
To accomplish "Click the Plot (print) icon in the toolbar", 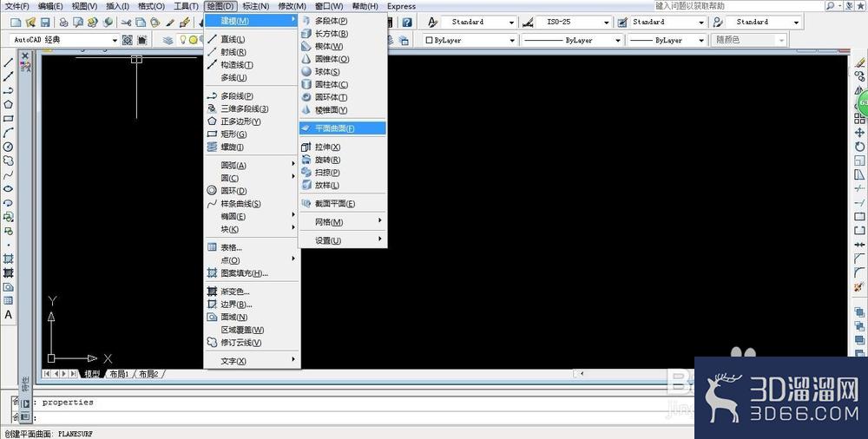I will 63,23.
